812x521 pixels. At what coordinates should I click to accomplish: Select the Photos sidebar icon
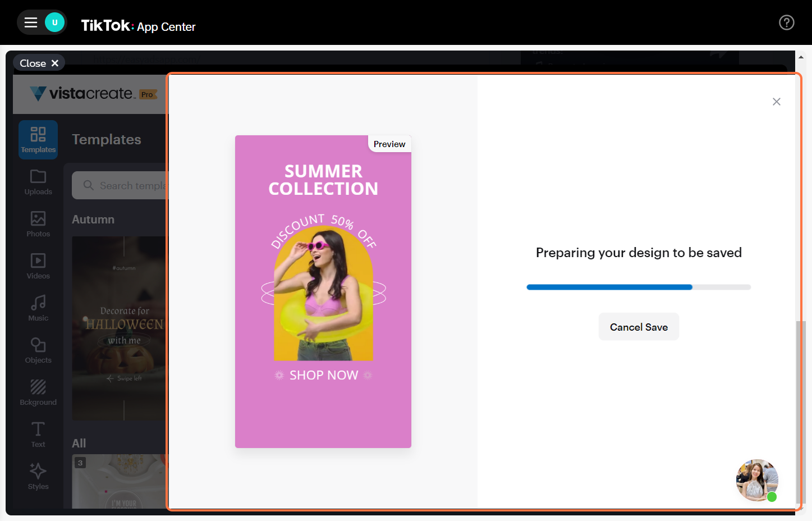pyautogui.click(x=38, y=224)
